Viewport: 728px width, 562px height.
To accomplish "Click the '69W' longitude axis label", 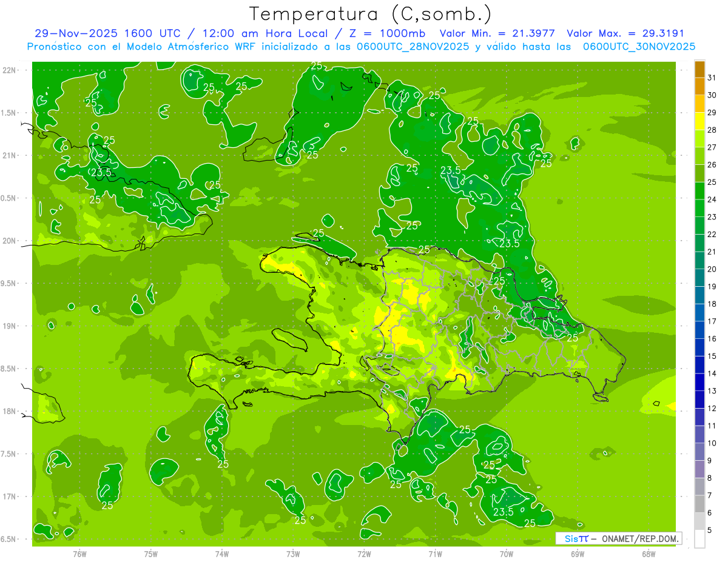I will pyautogui.click(x=578, y=554).
